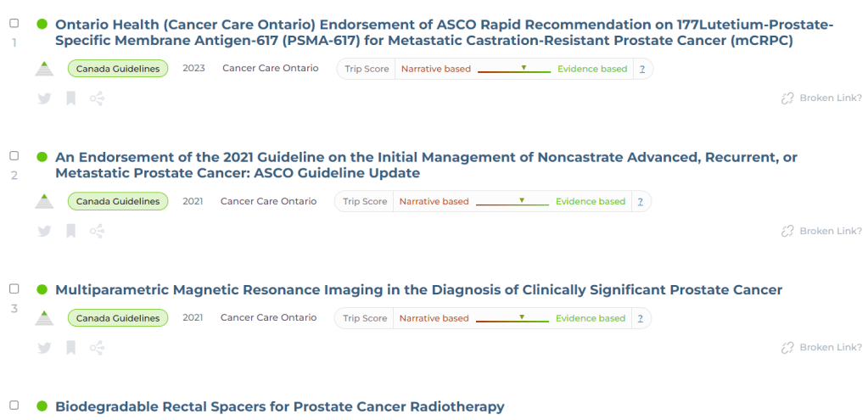Click evidence pyramid icon of first result

click(45, 69)
